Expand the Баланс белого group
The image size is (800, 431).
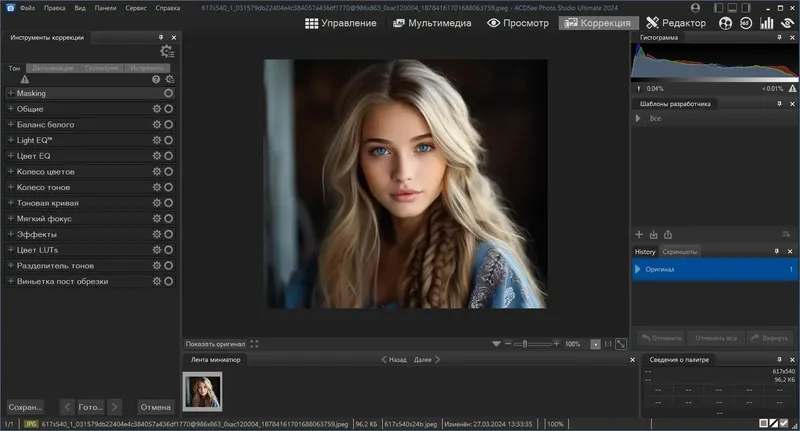pos(11,124)
